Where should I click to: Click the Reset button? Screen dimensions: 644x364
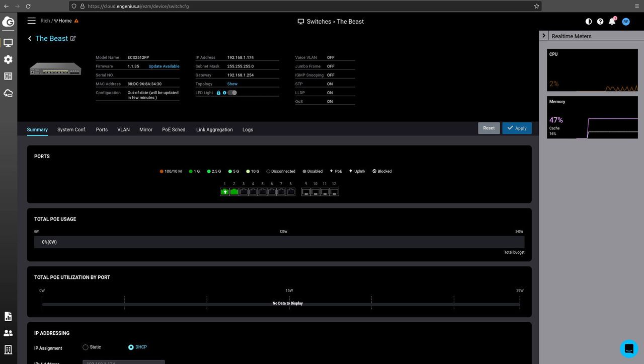point(489,128)
